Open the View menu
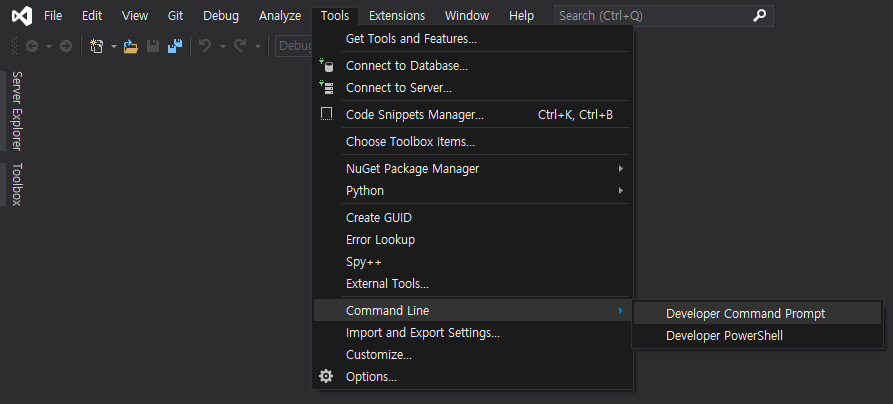Screen dimensions: 893x404 point(135,16)
